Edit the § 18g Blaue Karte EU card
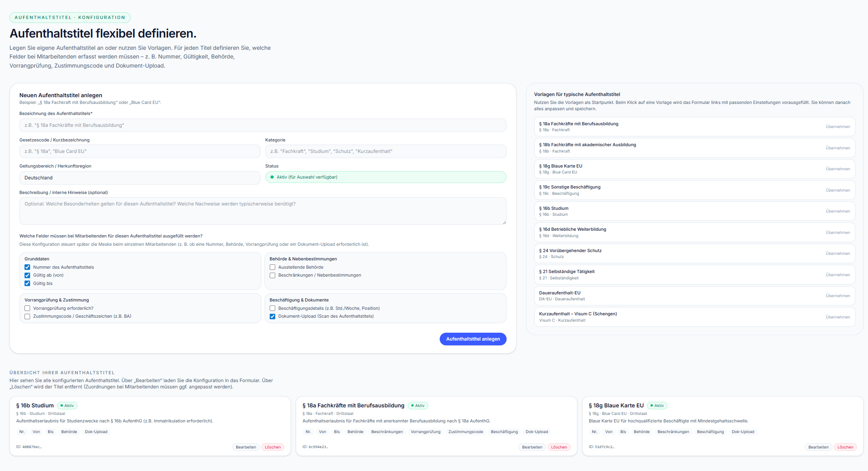 [x=818, y=447]
